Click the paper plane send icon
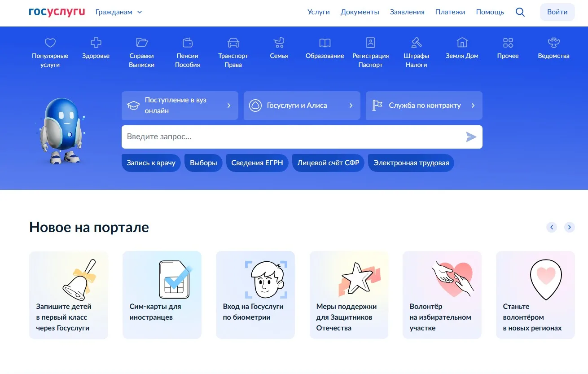 [x=471, y=137]
